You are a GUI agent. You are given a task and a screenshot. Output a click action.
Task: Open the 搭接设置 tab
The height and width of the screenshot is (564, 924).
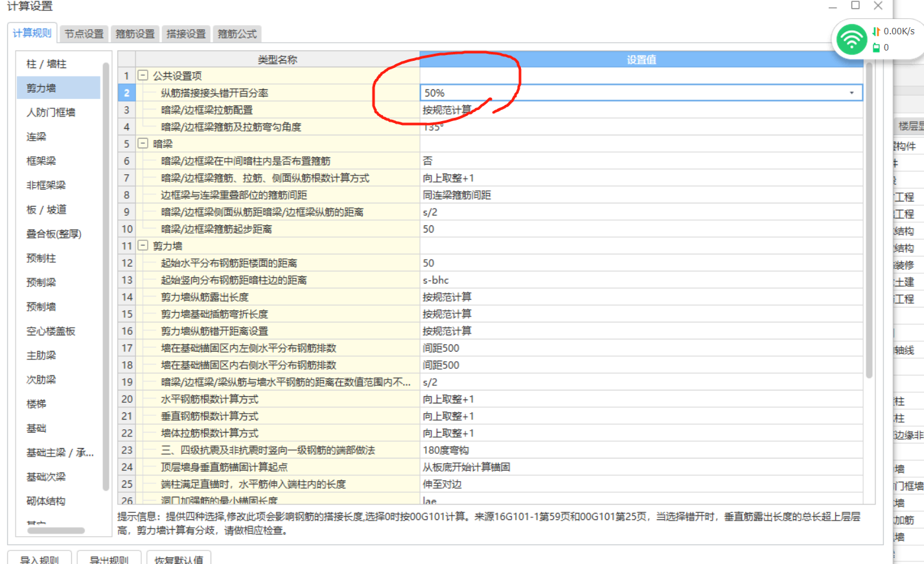pyautogui.click(x=186, y=34)
